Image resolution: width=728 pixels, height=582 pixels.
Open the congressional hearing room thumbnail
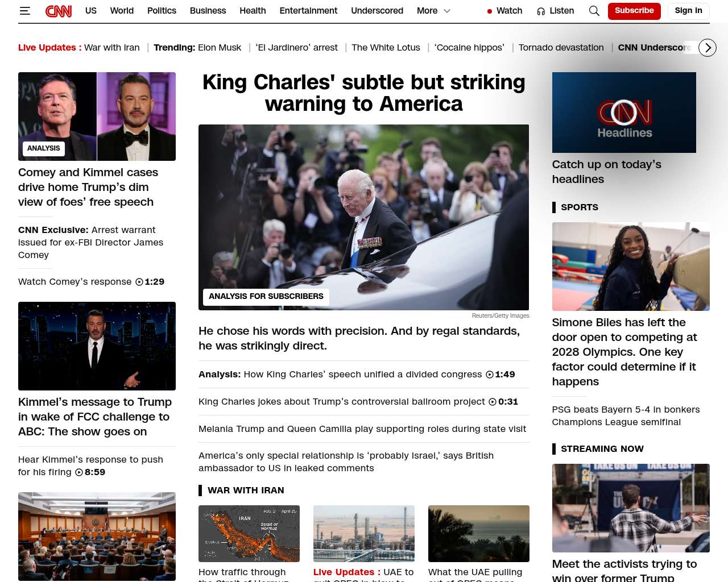97,537
